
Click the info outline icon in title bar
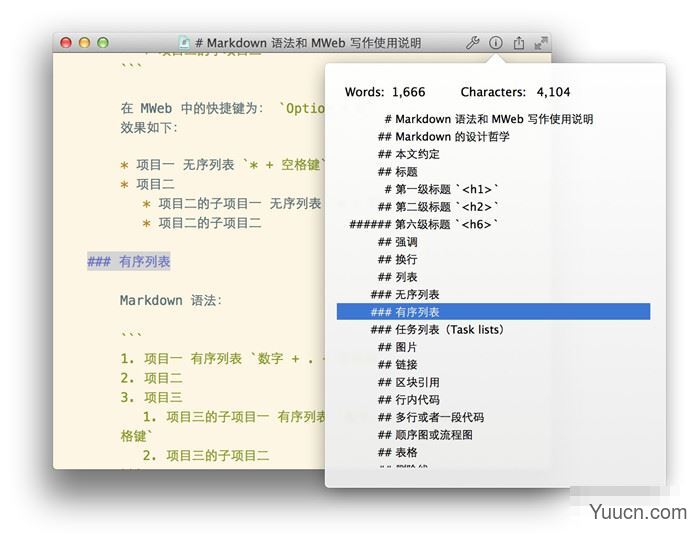496,43
